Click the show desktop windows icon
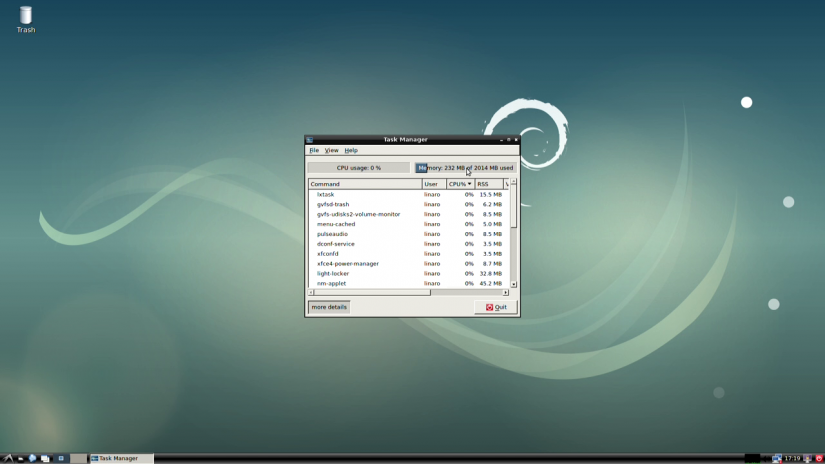 point(45,458)
